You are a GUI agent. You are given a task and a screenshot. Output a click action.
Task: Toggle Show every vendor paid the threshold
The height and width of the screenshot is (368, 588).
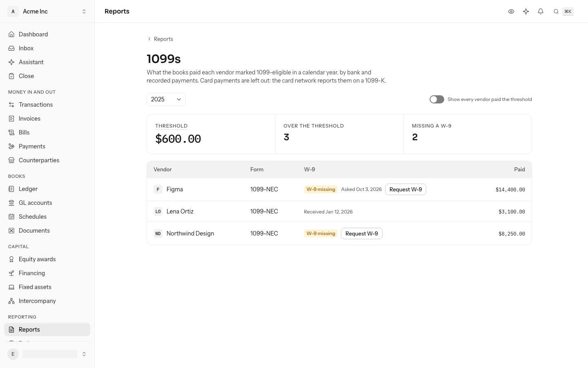[x=437, y=99]
